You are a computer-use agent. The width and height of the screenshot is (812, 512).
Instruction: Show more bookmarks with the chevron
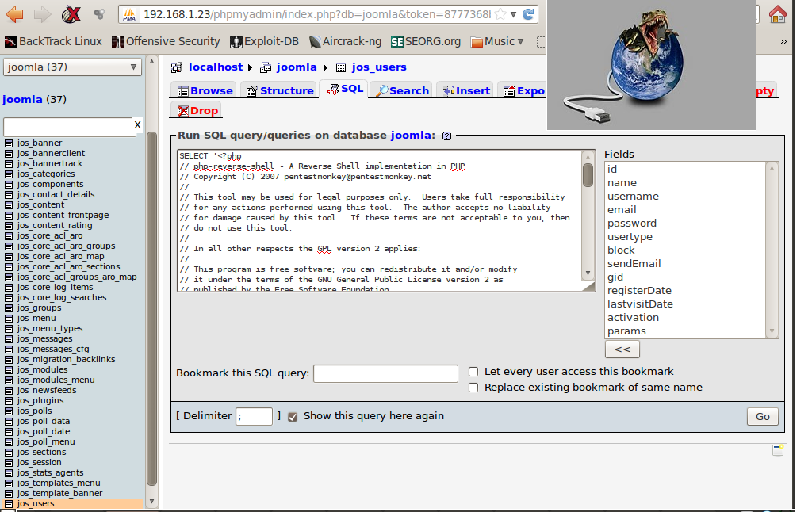click(783, 41)
